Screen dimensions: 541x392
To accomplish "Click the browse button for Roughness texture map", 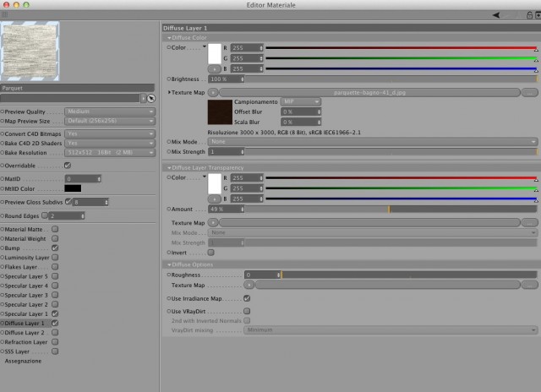I will tap(530, 285).
